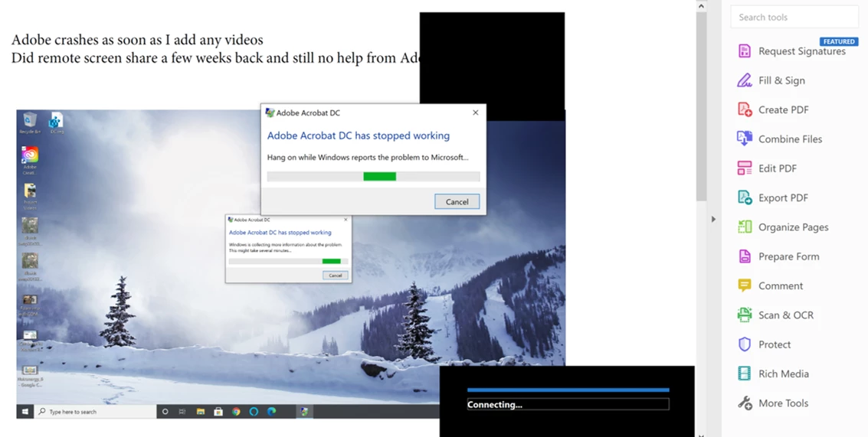Click the 'Type here to search' taskbar box
Screen dimensions: 868x437
pyautogui.click(x=96, y=412)
